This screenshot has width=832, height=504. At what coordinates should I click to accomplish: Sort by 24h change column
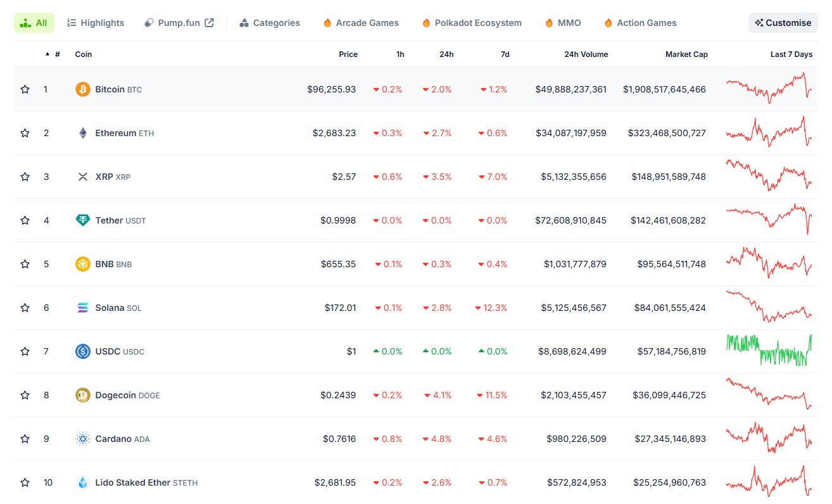pyautogui.click(x=446, y=54)
